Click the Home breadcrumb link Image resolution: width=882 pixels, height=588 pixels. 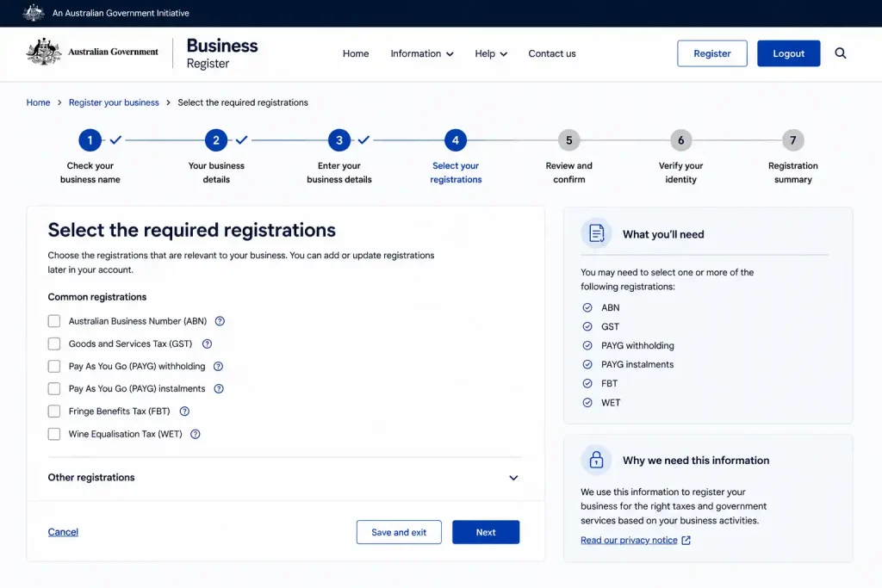click(x=38, y=102)
